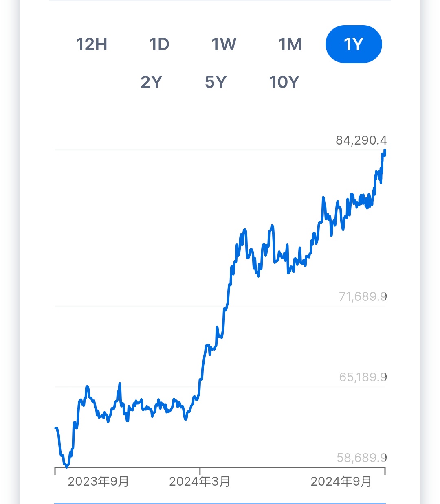Screen dimensions: 440x504
Task: Click the 2024年3月 date label
Action: [x=200, y=482]
